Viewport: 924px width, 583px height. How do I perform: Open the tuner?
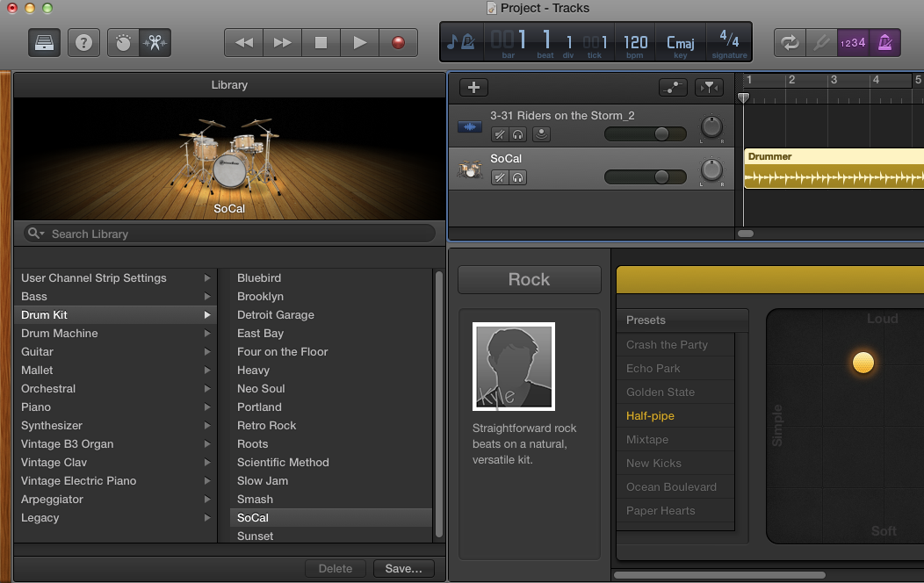(821, 41)
